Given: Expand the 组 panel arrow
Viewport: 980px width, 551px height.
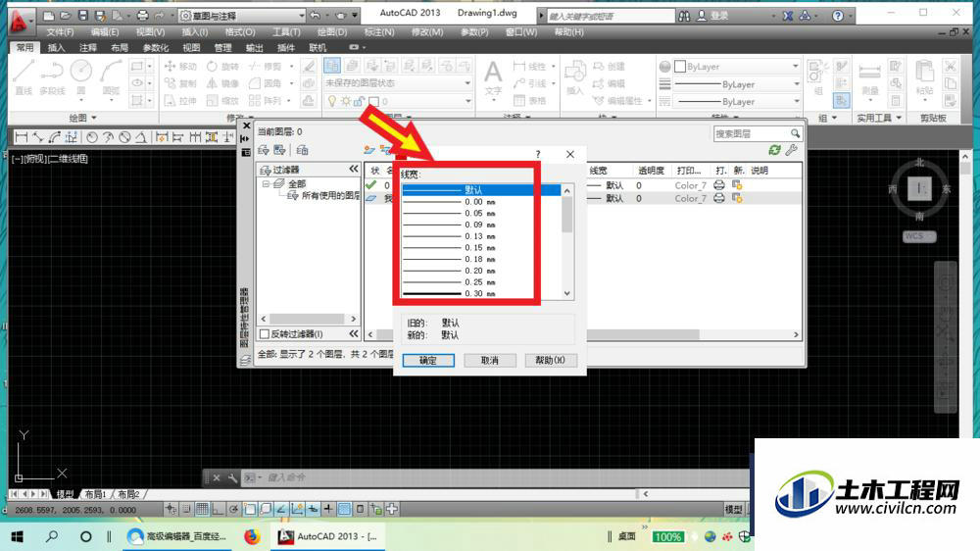Looking at the screenshot, I should pos(834,118).
